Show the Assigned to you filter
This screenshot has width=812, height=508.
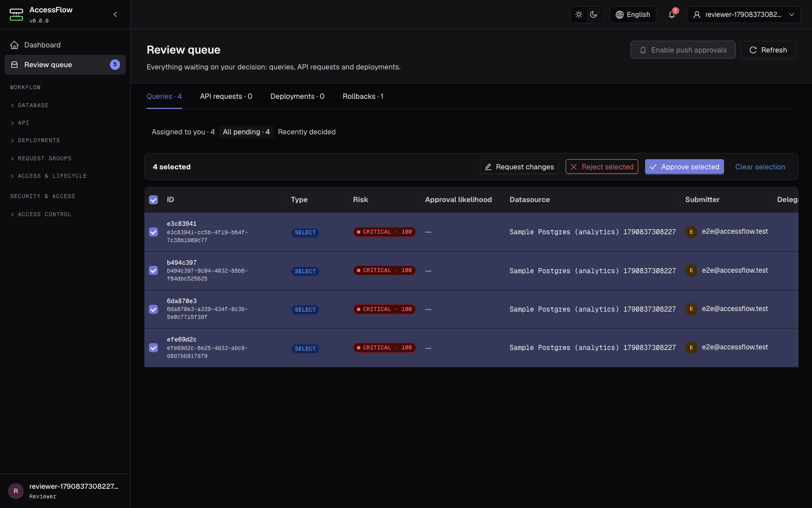(x=183, y=132)
